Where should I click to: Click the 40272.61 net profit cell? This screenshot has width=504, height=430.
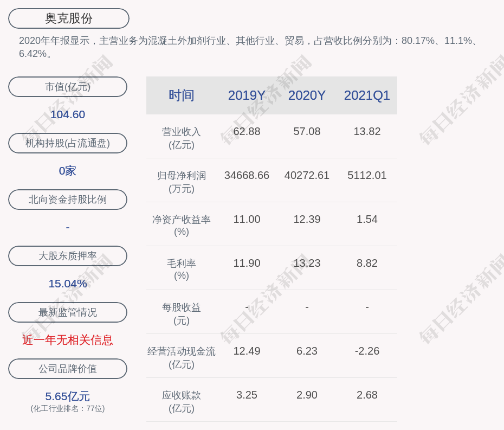click(x=307, y=176)
